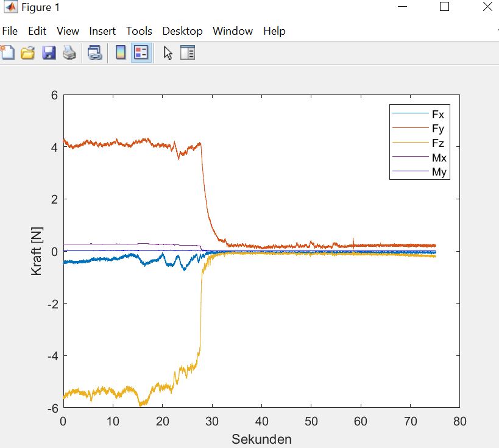Open a file via the folder icon
Viewport: 499px width, 448px height.
coord(28,53)
